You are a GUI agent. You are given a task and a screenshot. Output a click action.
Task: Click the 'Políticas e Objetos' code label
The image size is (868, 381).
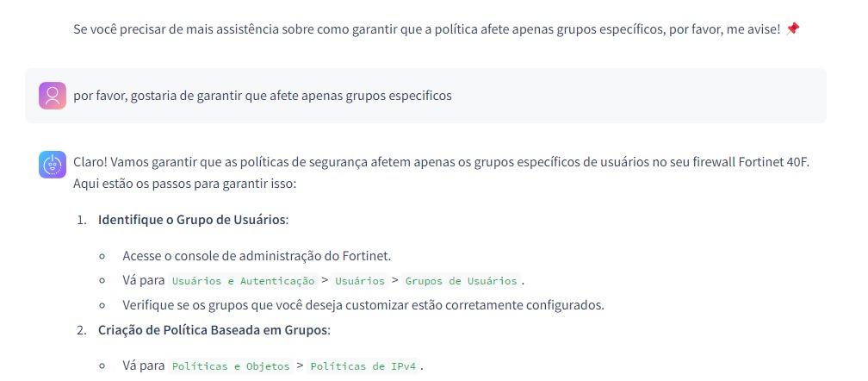(x=231, y=366)
